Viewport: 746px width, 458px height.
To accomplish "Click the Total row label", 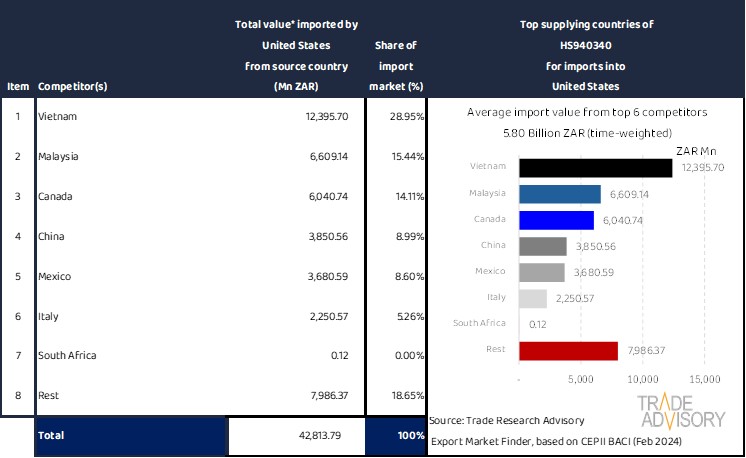I will pos(52,437).
